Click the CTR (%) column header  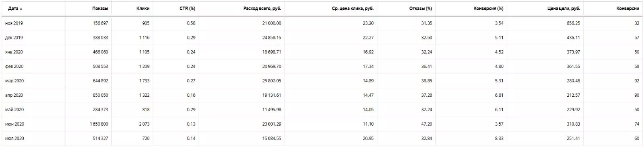pos(187,8)
